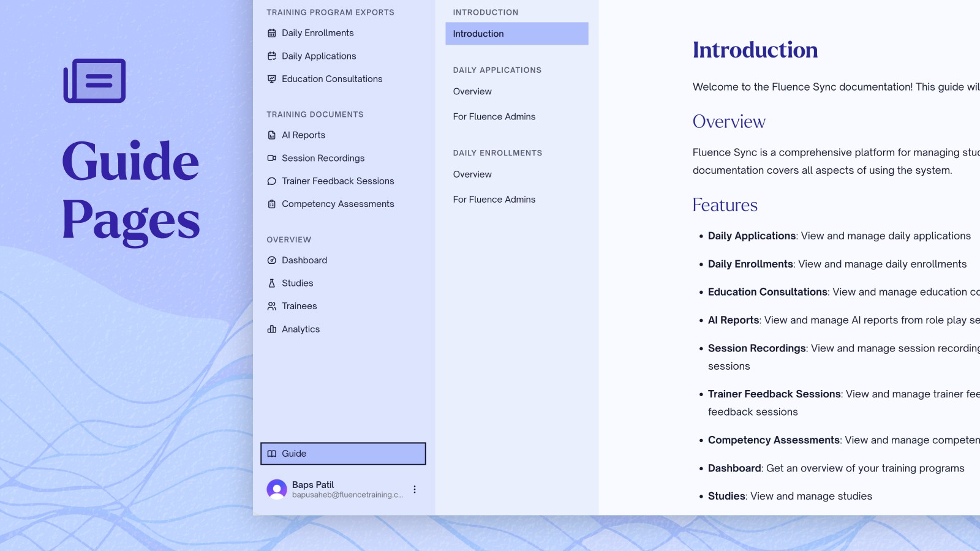Screen dimensions: 980x551
Task: Click the Dashboard feature bullet
Action: [836, 468]
